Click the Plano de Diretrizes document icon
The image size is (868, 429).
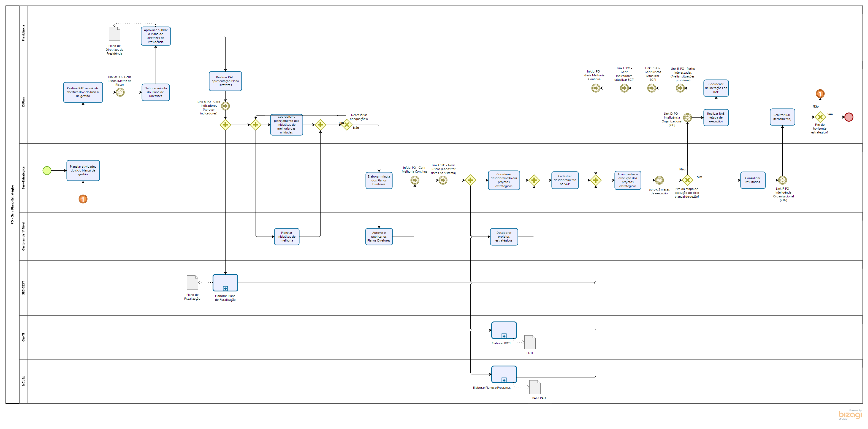(x=115, y=34)
